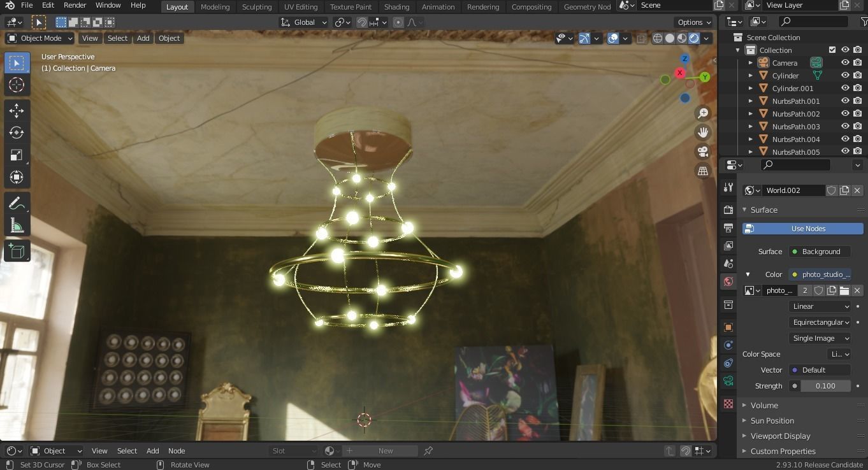
Task: Toggle proportional editing
Action: click(398, 22)
